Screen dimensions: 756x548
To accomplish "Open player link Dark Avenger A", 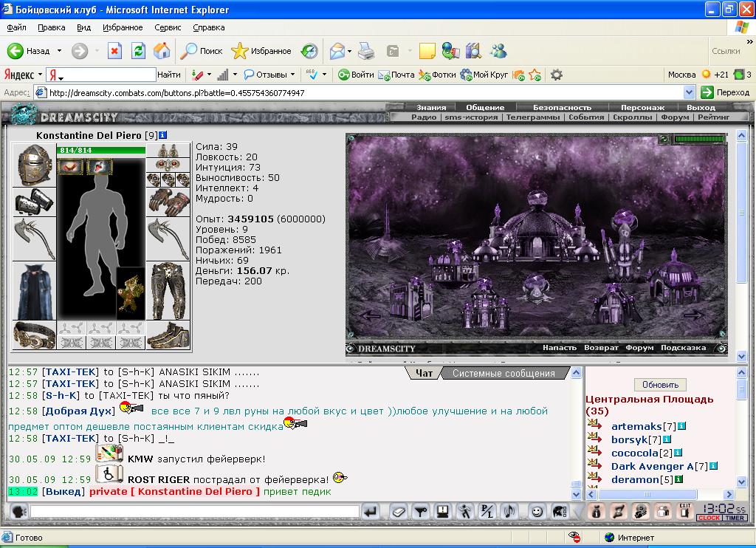I will [653, 466].
